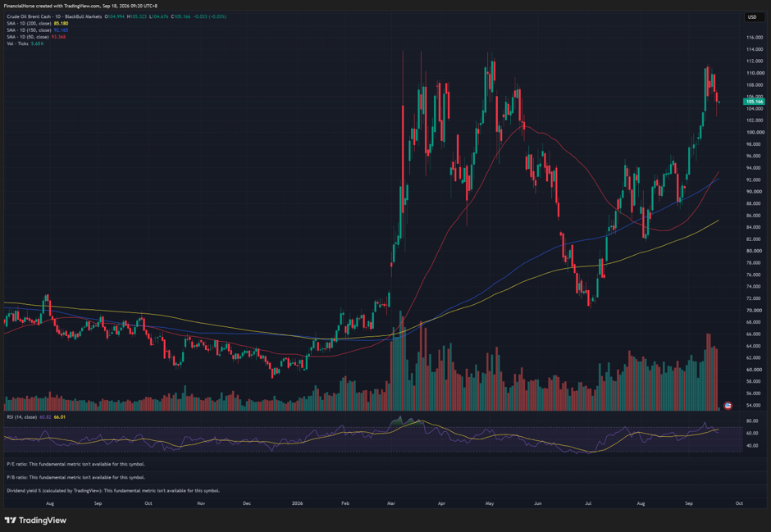Select the Crude Oil Brent Cash symbol title

(54, 16)
